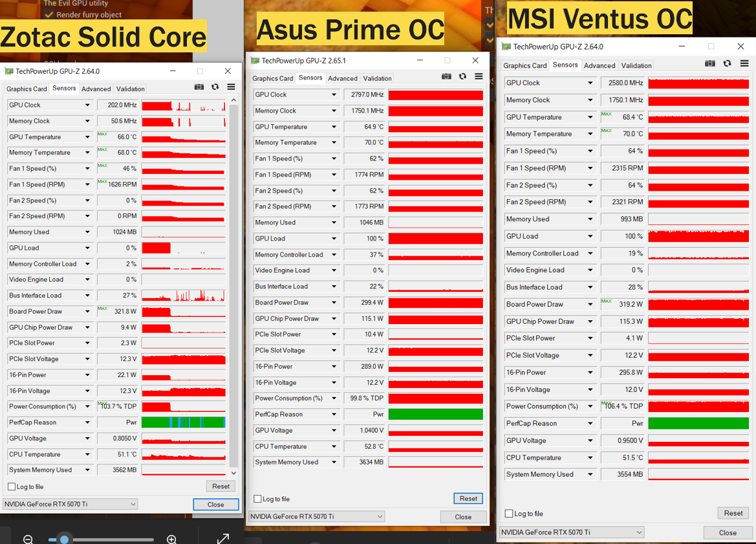Screen dimensions: 756x544
Task: Click Close button in Zotac window
Action: 215,505
